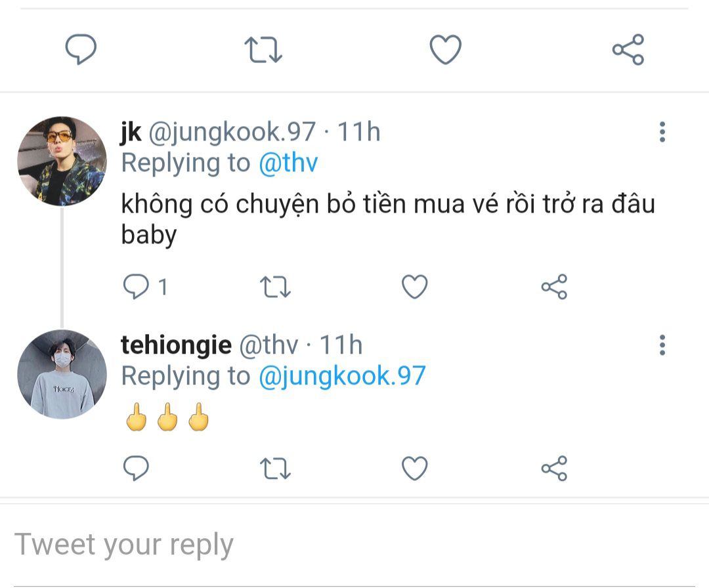
Task: Open the @thv mention link
Action: coord(288,163)
